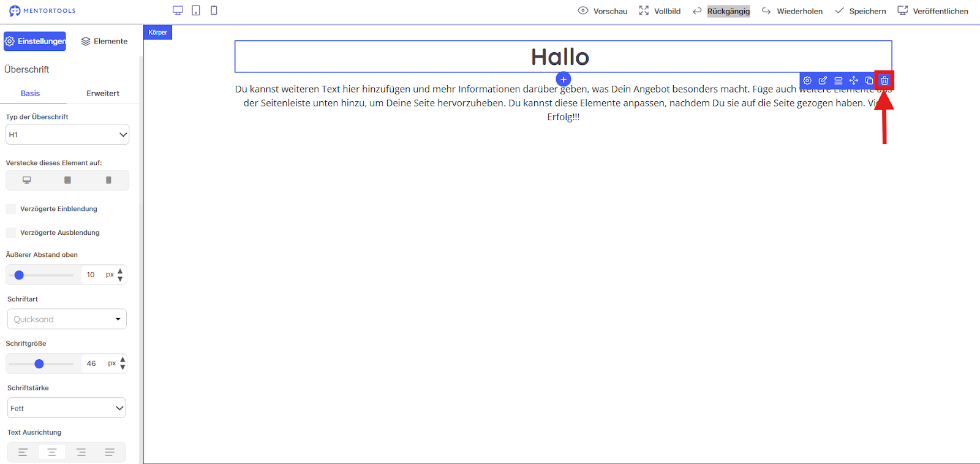
Task: Open Elemente panel tab
Action: click(105, 41)
